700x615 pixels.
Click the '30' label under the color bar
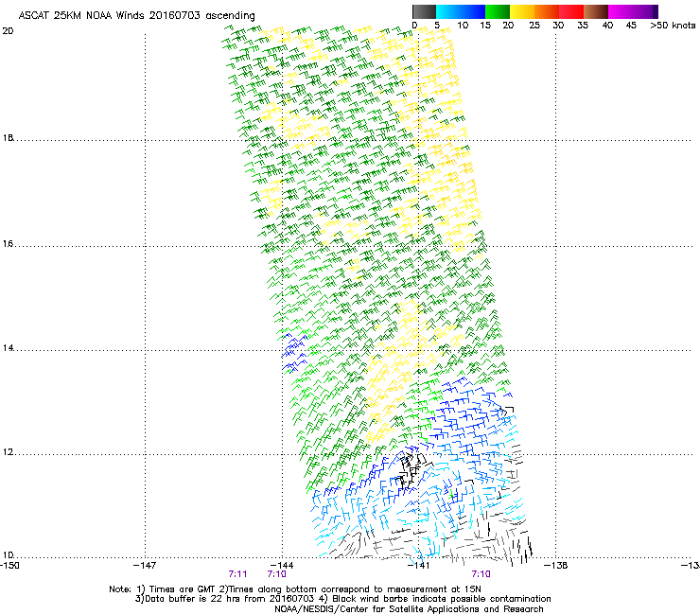pos(558,26)
